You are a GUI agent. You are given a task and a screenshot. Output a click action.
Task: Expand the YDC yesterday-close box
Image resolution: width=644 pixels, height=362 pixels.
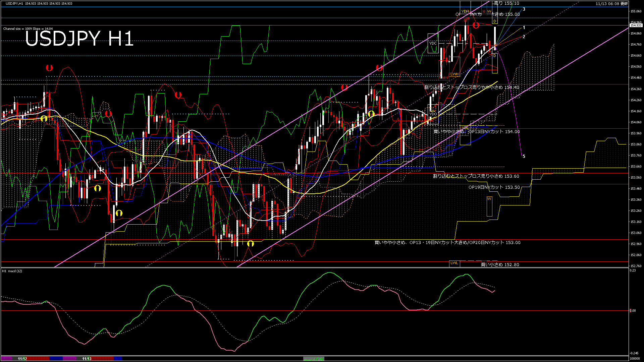tap(433, 43)
